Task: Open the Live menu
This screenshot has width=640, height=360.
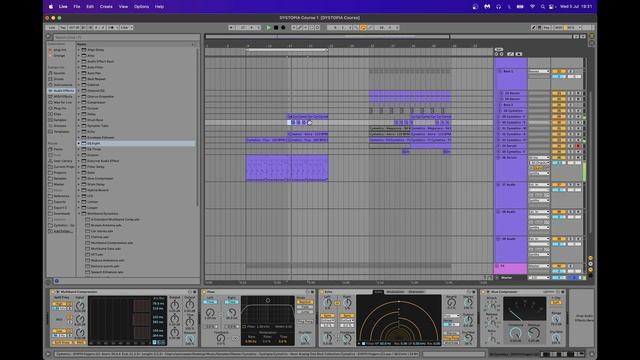Action: [63, 7]
